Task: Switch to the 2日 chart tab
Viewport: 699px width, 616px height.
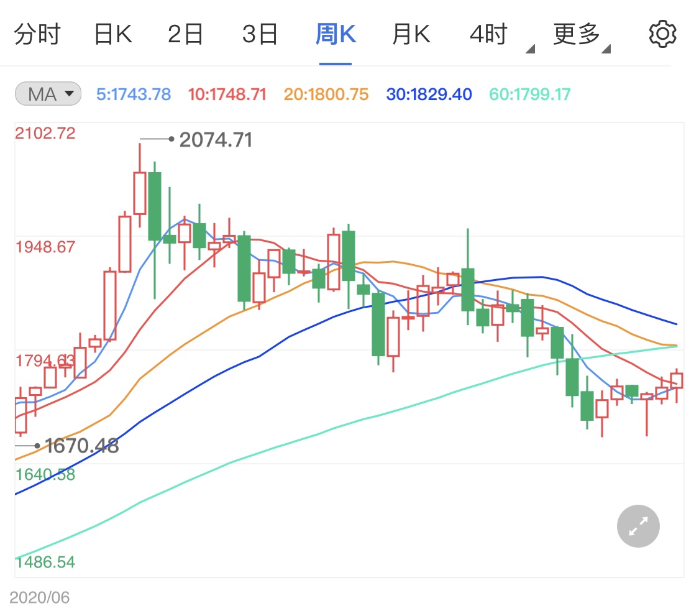Action: coord(186,34)
